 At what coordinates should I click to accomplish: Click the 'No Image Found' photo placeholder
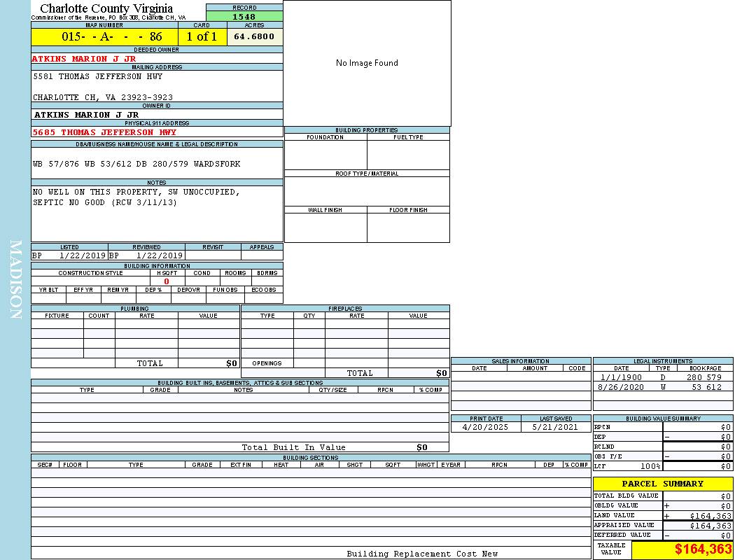[367, 63]
